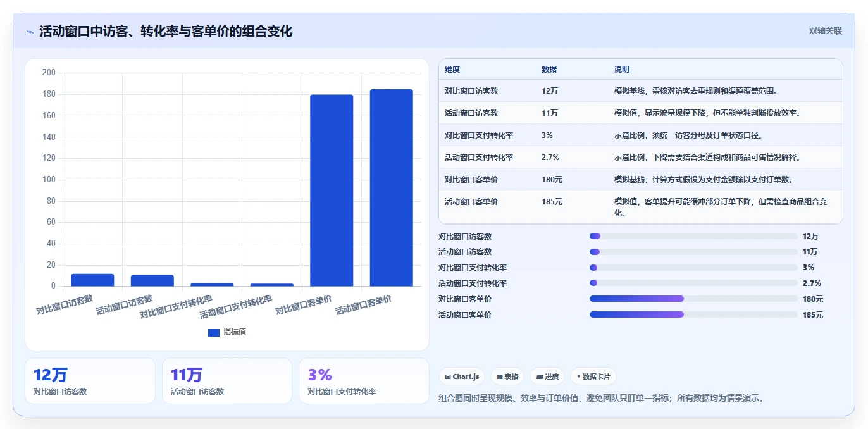
Task: Click the note 模拟基线，需核对访客去重规则
Action: [x=696, y=91]
